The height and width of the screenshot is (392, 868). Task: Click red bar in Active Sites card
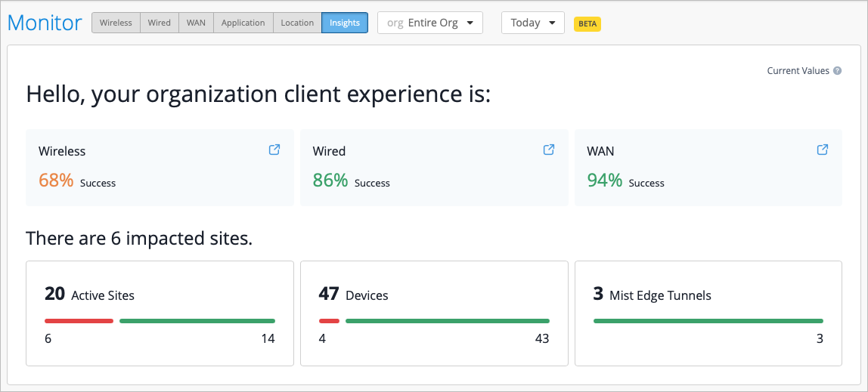coord(79,321)
